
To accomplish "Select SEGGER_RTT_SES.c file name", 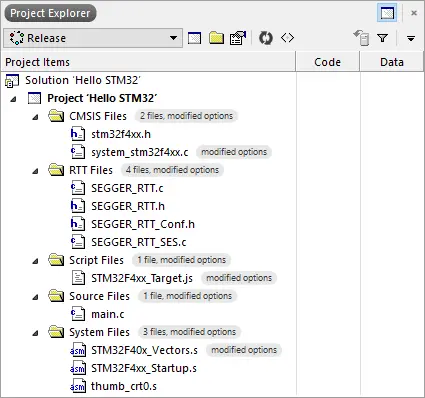I will coord(139,242).
